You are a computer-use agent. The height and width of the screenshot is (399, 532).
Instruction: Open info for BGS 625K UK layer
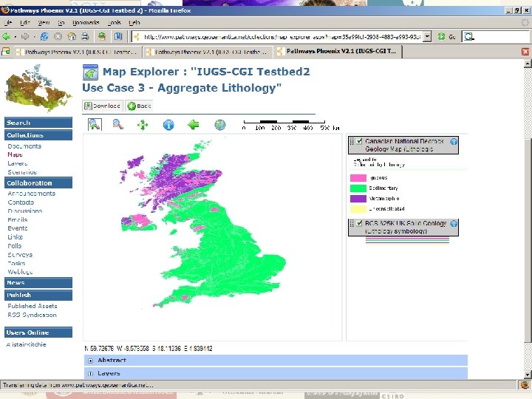[454, 224]
